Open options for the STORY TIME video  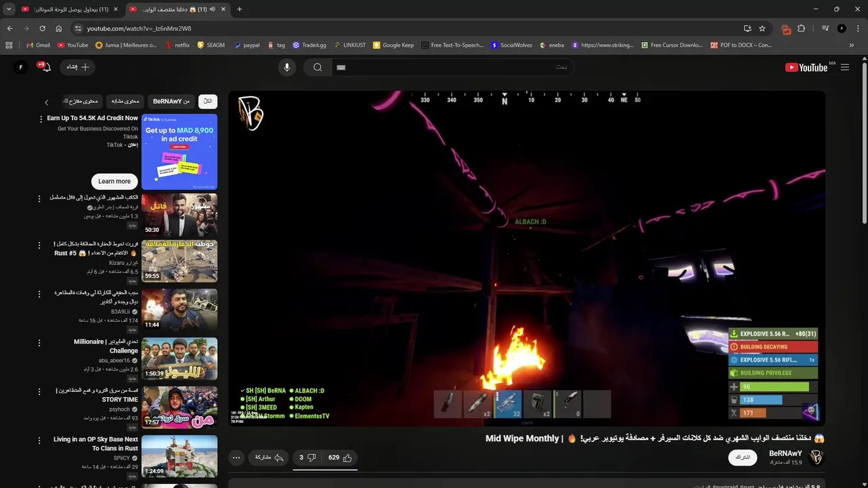(x=39, y=392)
